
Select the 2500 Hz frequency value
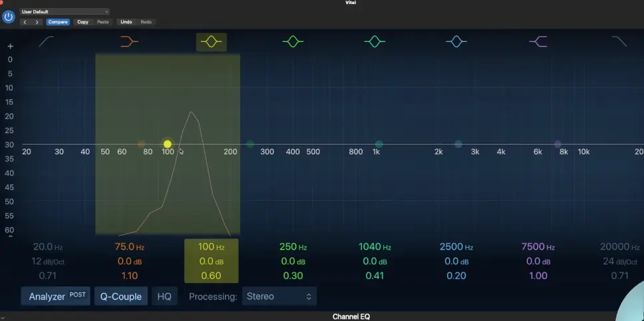click(456, 247)
